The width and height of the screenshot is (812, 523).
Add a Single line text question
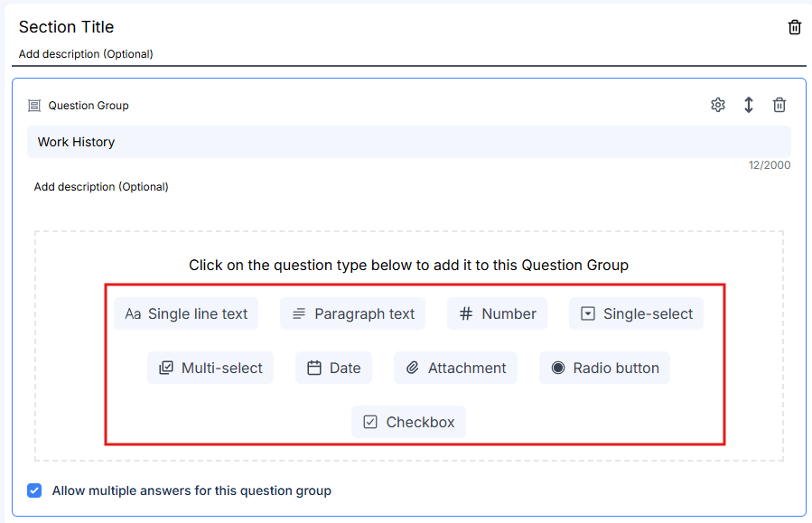[186, 313]
